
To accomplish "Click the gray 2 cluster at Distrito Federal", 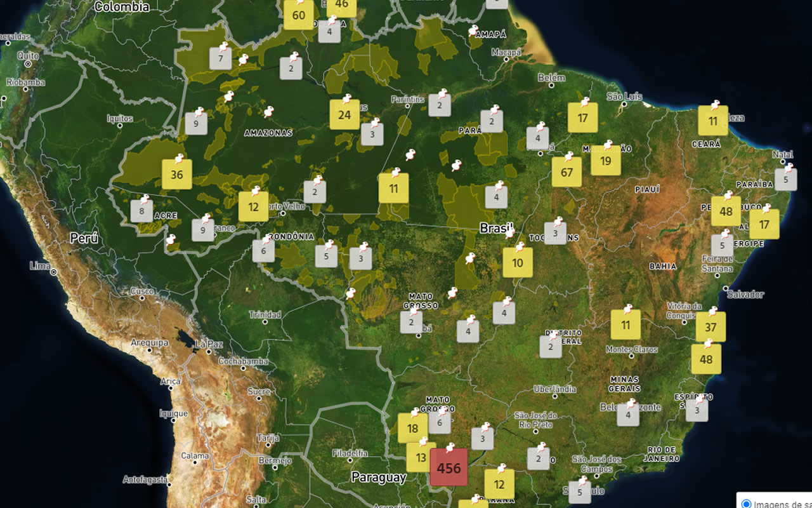I will tap(551, 347).
